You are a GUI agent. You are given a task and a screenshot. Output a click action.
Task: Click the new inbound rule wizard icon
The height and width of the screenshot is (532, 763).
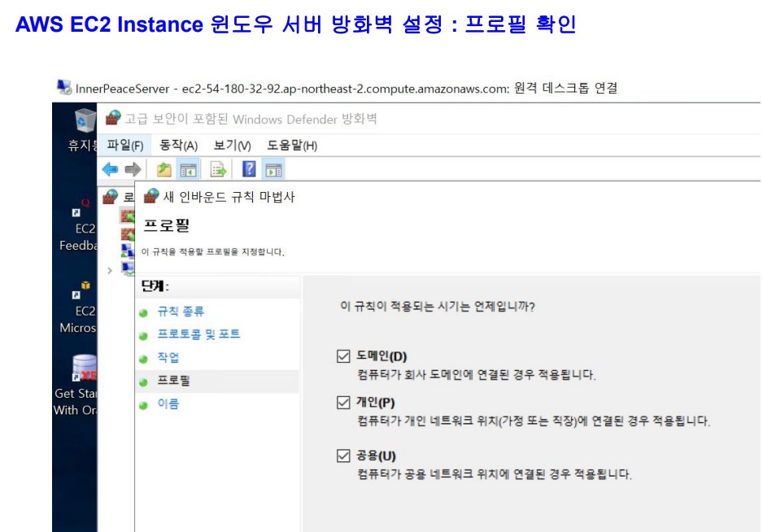[x=151, y=196]
